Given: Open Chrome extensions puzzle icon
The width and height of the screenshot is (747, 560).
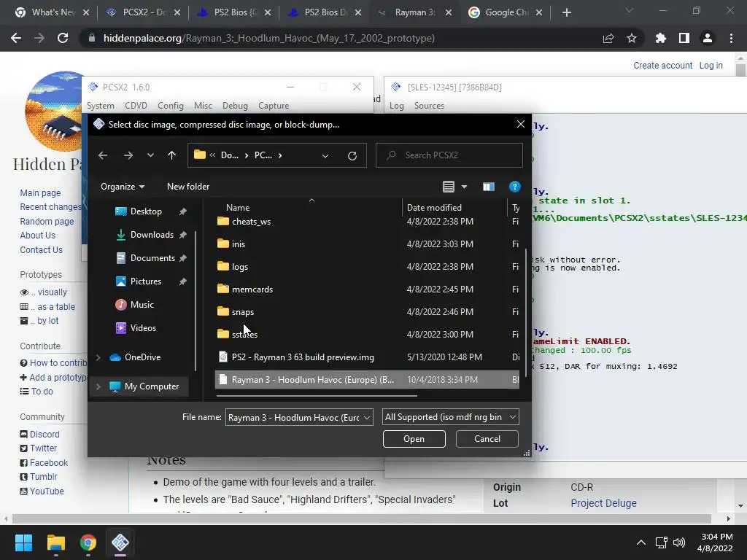Looking at the screenshot, I should pyautogui.click(x=661, y=38).
